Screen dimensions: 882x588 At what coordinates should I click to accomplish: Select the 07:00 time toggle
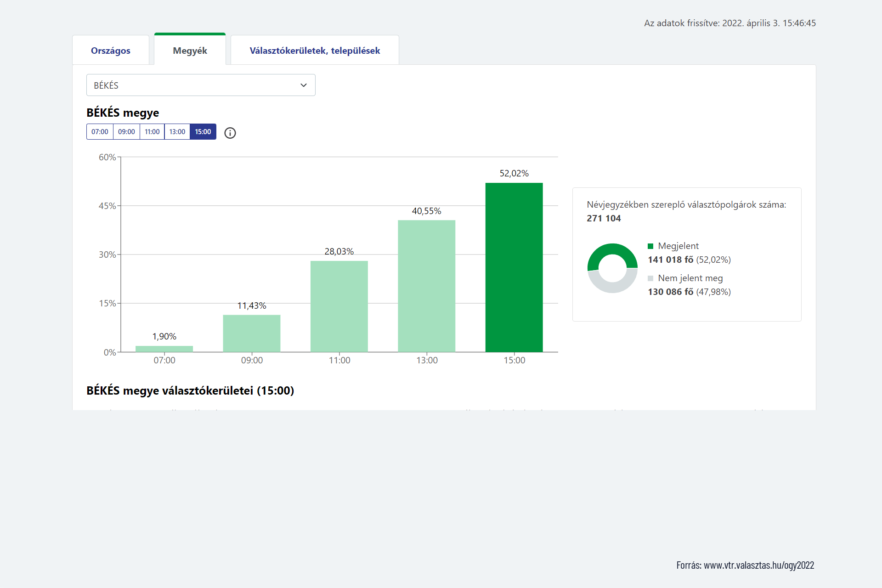pos(100,132)
